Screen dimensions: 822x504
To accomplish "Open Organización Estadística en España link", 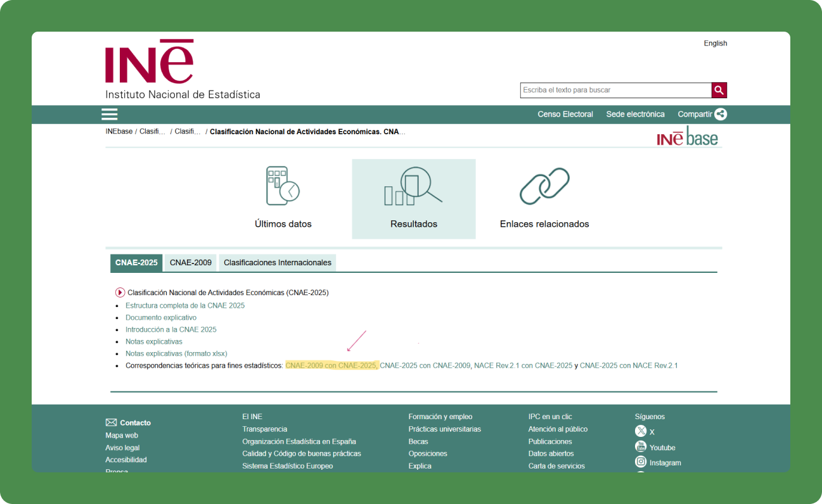I will tap(299, 441).
